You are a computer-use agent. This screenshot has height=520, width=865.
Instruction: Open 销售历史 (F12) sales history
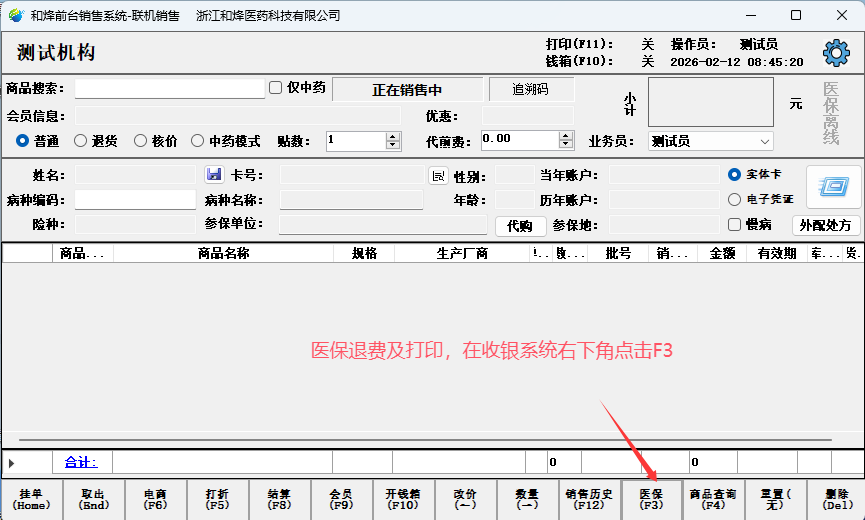click(x=589, y=499)
